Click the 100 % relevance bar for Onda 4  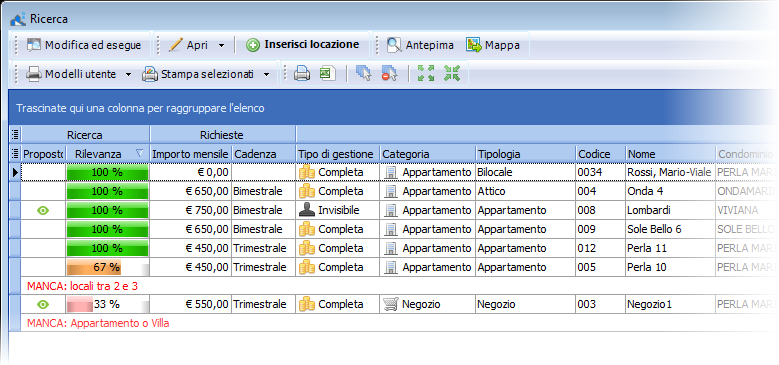(x=107, y=191)
